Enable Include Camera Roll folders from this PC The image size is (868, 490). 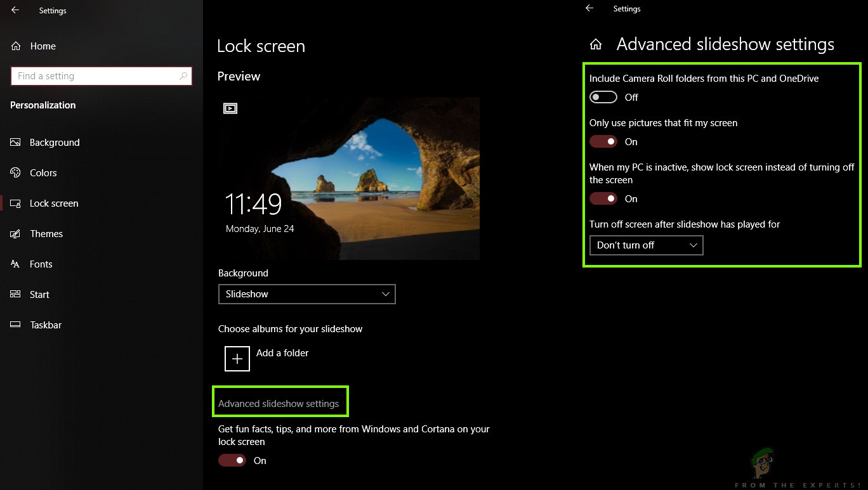point(603,96)
